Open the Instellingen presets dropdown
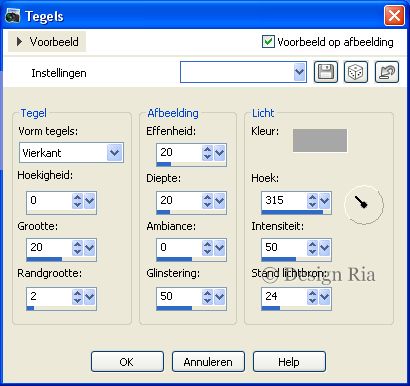This screenshot has width=410, height=386. pos(299,72)
